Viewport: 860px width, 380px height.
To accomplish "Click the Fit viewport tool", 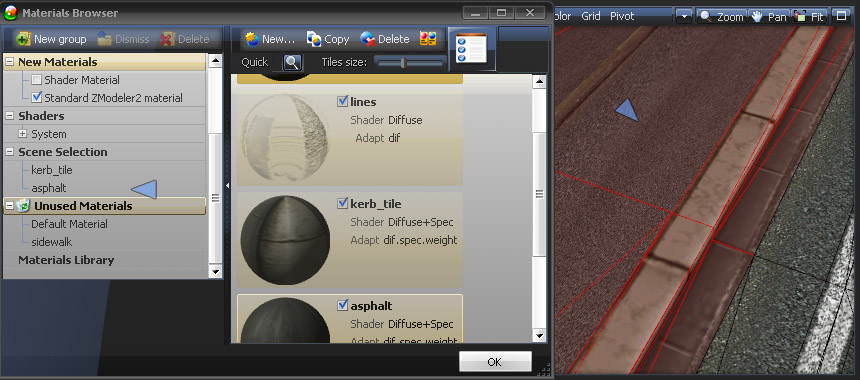I will click(x=809, y=16).
